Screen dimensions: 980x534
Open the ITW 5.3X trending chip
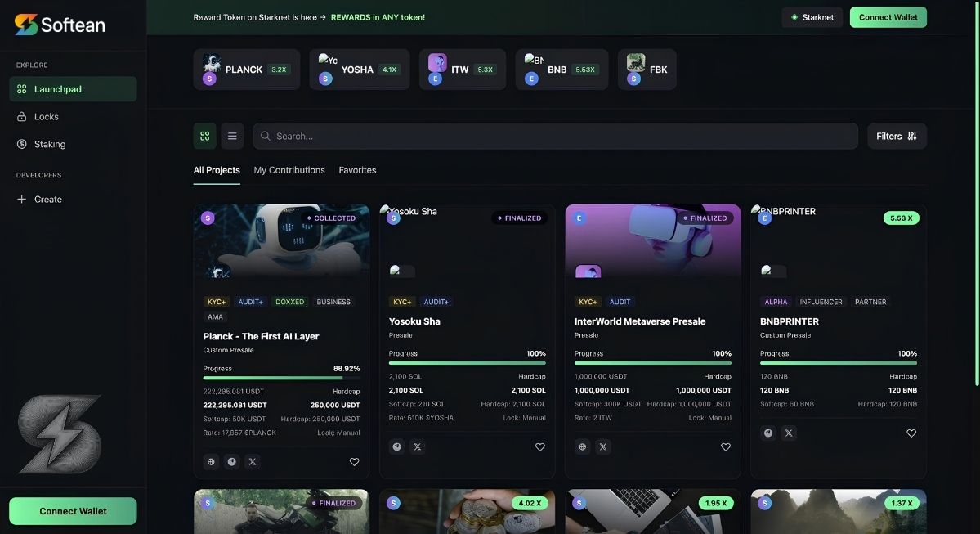click(463, 70)
